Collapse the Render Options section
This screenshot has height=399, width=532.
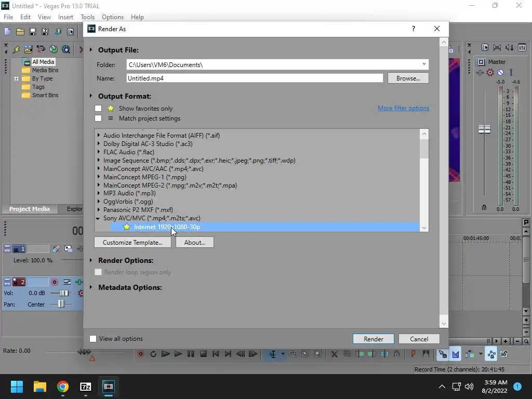pyautogui.click(x=91, y=260)
